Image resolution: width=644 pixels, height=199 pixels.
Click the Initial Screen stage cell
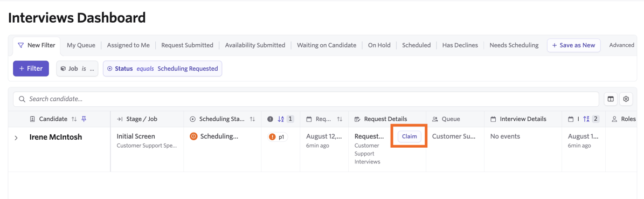pyautogui.click(x=136, y=136)
